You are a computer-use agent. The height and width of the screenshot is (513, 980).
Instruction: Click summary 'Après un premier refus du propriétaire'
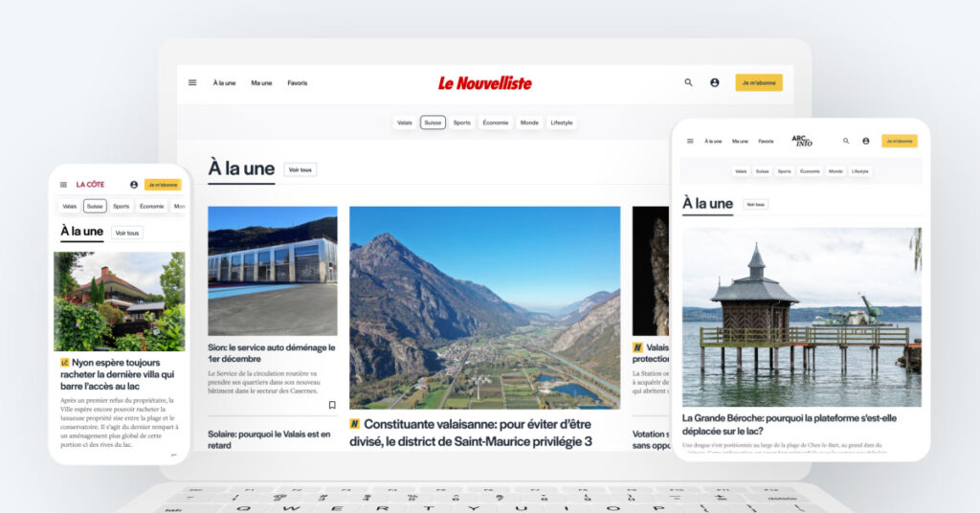119,422
